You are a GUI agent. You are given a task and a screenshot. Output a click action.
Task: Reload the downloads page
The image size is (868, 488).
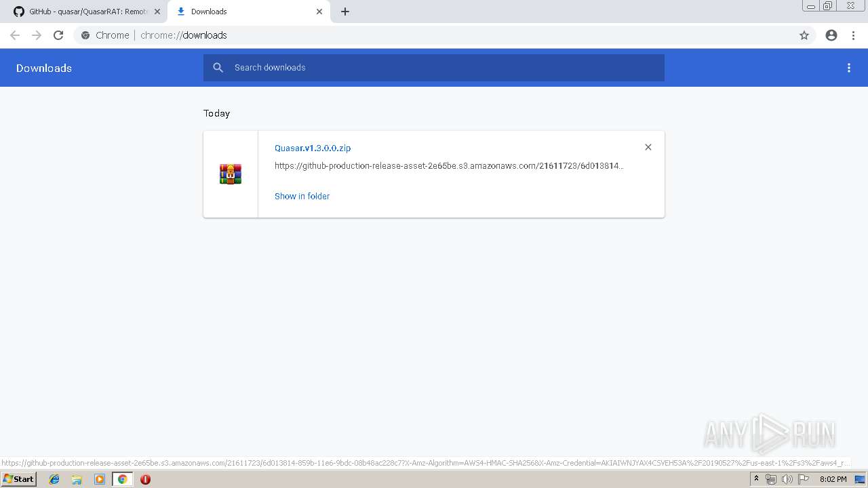pos(58,35)
